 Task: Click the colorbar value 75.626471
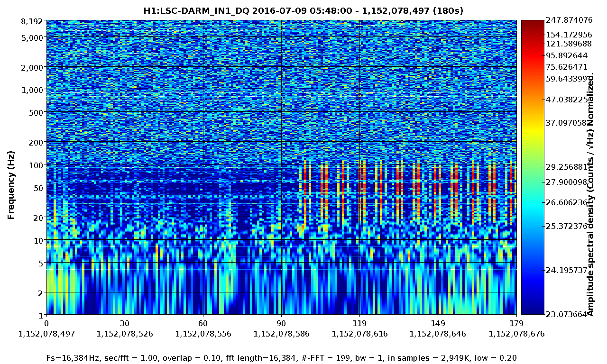[x=567, y=67]
